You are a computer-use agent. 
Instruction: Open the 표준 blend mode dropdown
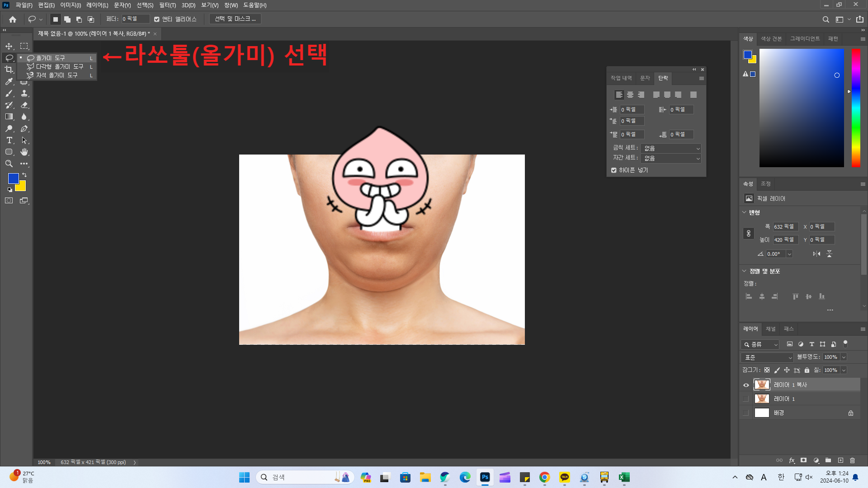click(767, 357)
